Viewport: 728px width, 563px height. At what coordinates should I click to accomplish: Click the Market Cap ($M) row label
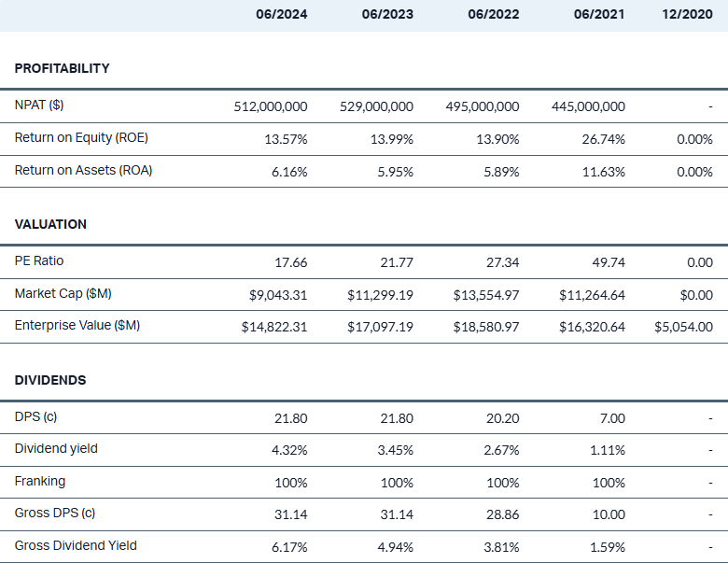pos(63,293)
